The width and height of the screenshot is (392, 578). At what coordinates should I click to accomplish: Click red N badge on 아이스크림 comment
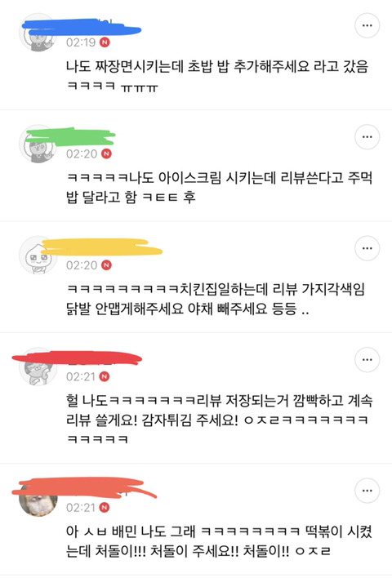click(x=106, y=153)
